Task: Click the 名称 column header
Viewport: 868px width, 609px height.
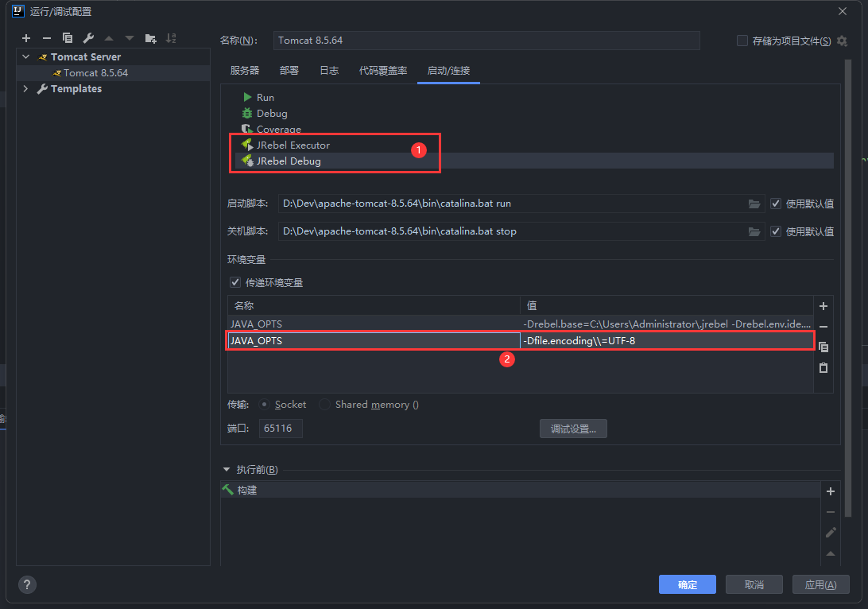Action: point(374,305)
